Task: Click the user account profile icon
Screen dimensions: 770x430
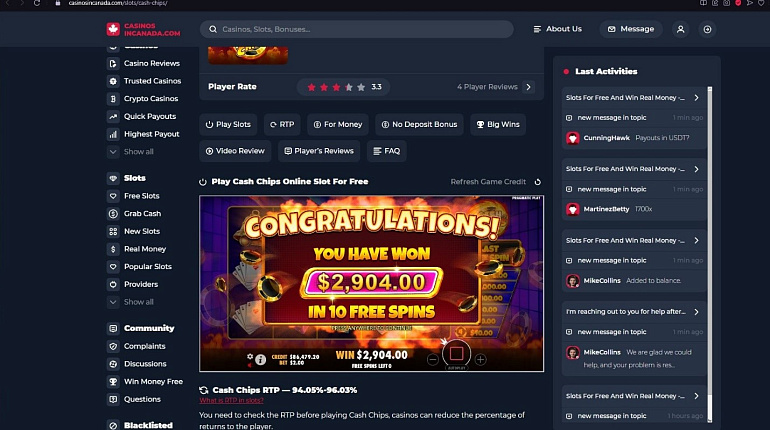Action: tap(681, 29)
